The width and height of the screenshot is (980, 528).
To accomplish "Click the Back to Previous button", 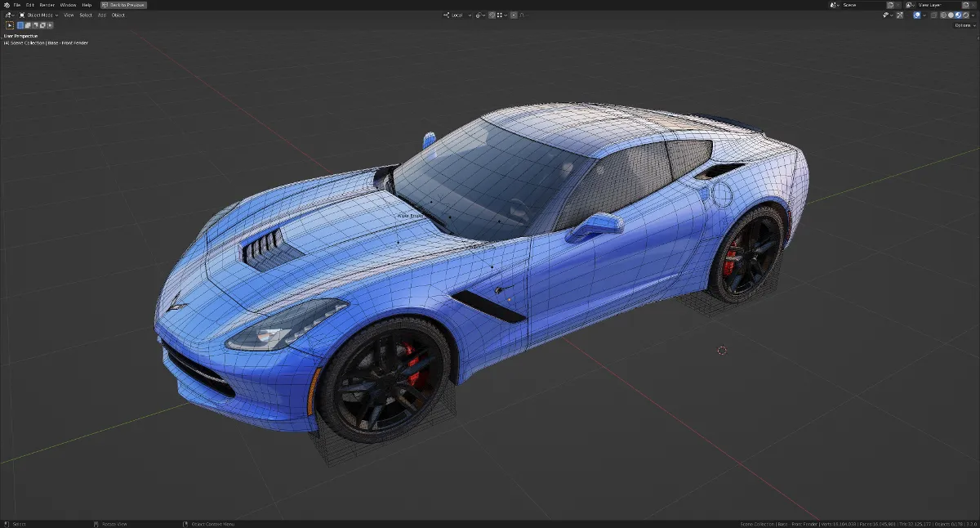I will (x=123, y=5).
